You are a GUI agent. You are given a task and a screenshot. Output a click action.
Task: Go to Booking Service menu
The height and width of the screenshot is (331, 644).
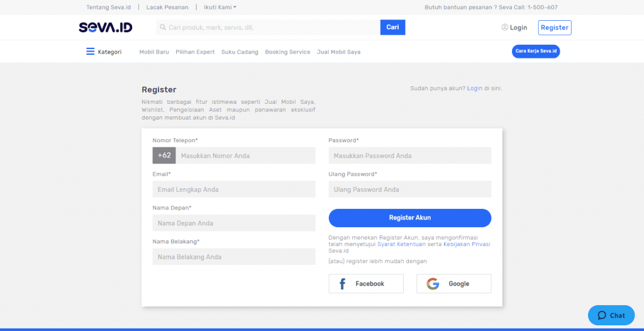click(287, 52)
